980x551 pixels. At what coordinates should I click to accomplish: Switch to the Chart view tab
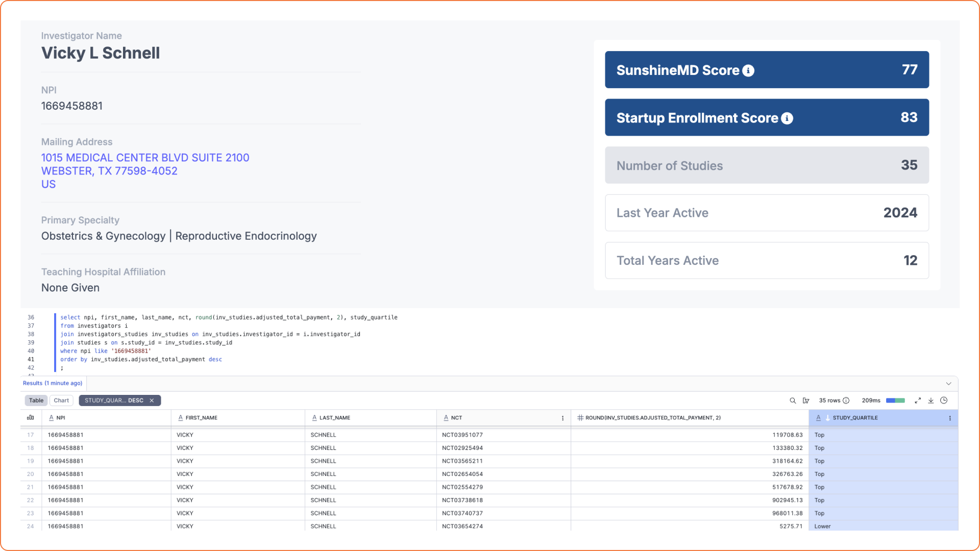pos(61,400)
